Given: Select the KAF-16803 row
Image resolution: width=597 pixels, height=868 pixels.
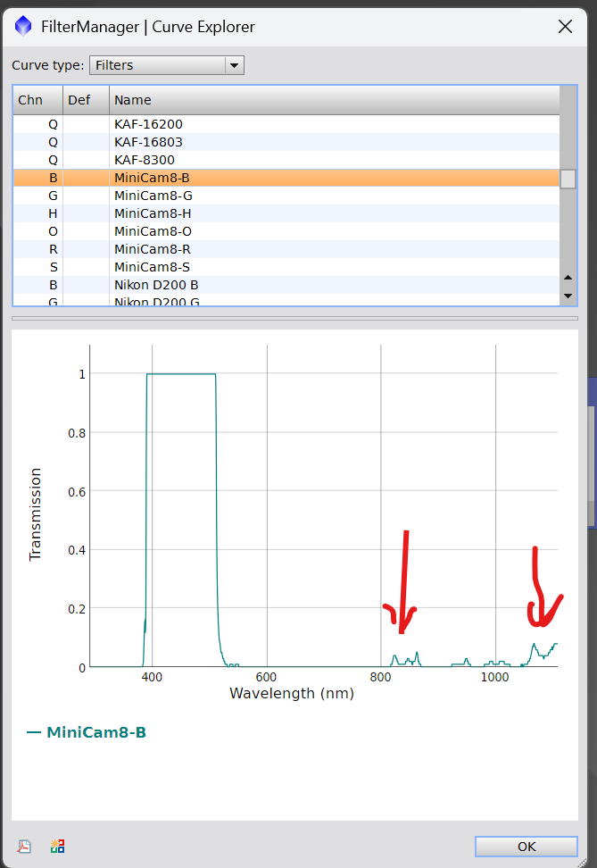Looking at the screenshot, I should pos(286,142).
